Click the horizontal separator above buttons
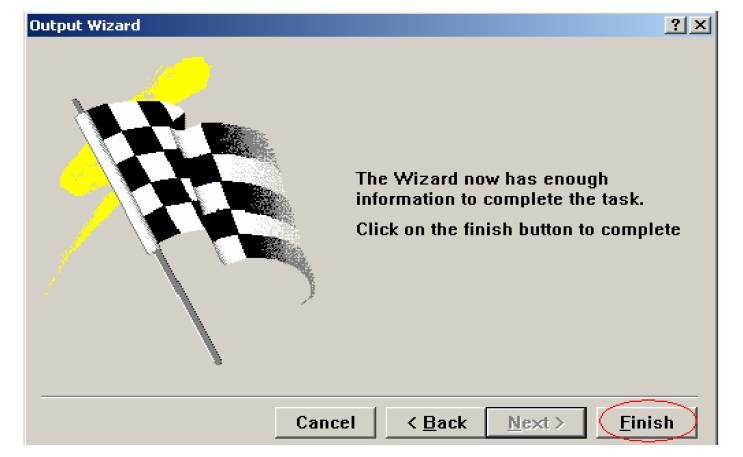The width and height of the screenshot is (743, 457). coord(370,396)
